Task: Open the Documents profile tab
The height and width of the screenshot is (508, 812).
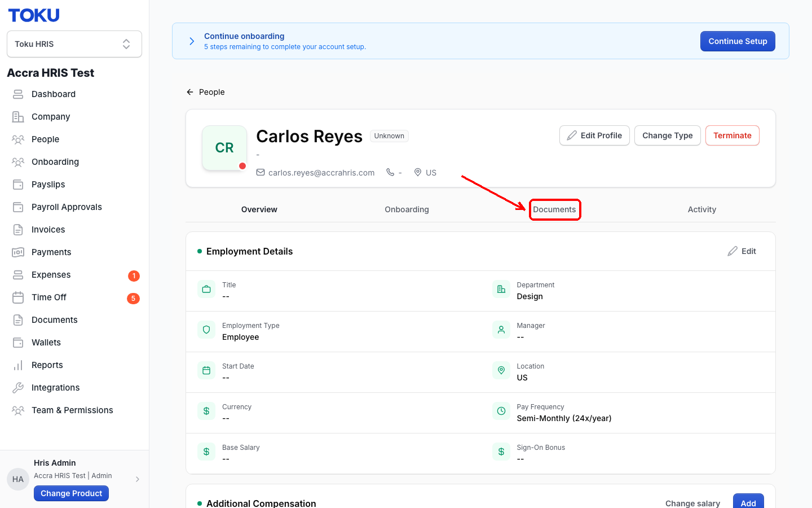Action: pos(555,209)
